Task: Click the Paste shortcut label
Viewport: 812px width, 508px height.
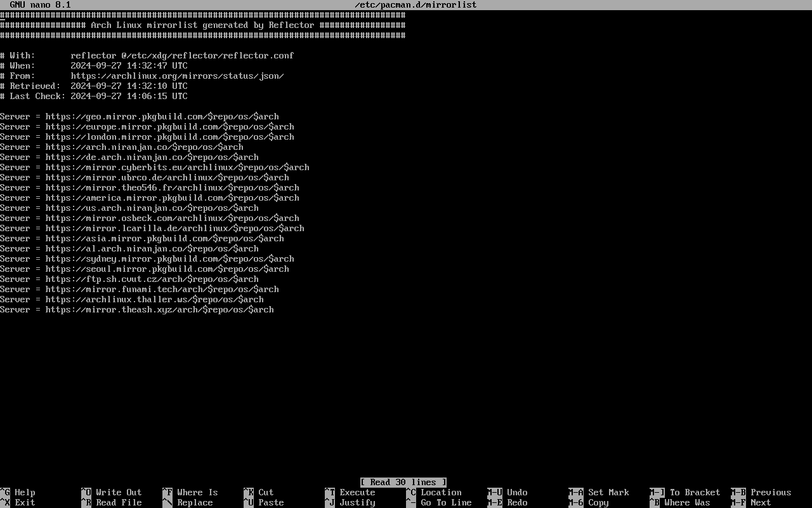Action: 271,502
